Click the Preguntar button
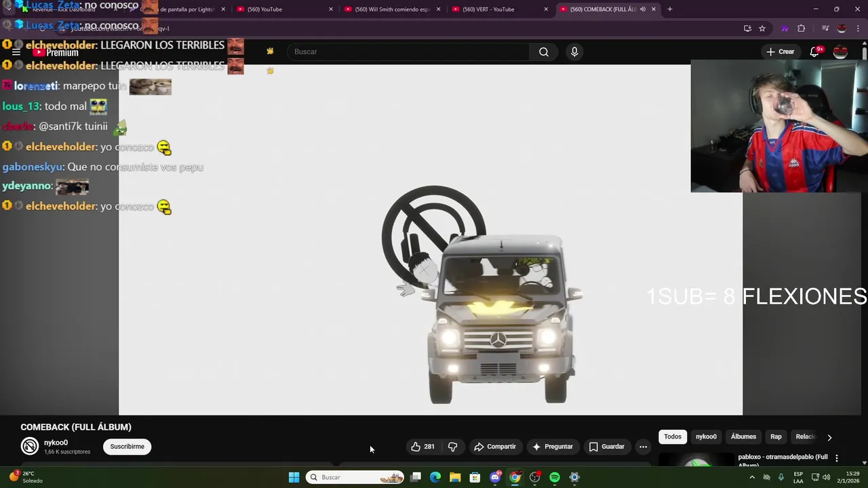 553,447
